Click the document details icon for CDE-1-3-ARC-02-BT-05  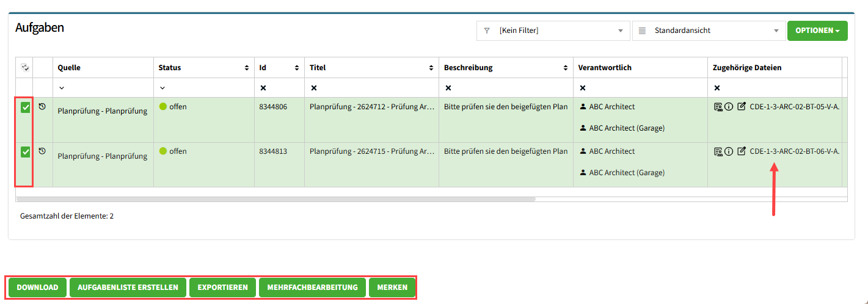pyautogui.click(x=718, y=107)
